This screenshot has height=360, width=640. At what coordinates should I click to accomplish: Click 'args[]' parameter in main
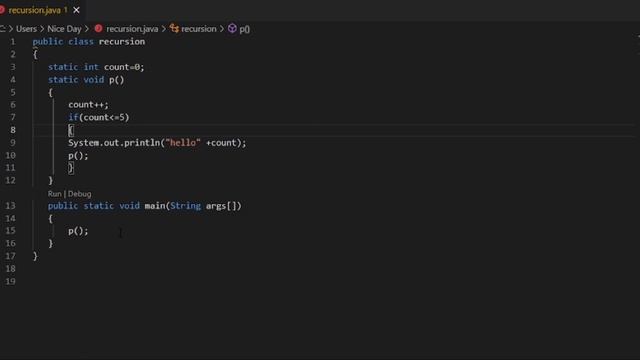point(221,206)
